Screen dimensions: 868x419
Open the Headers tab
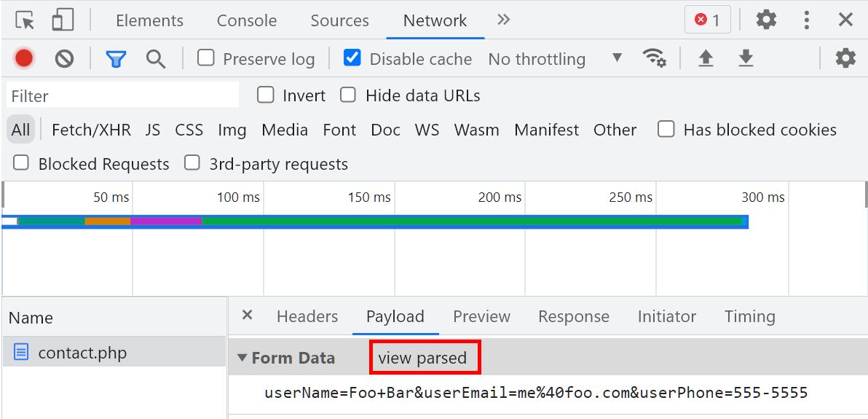(307, 316)
